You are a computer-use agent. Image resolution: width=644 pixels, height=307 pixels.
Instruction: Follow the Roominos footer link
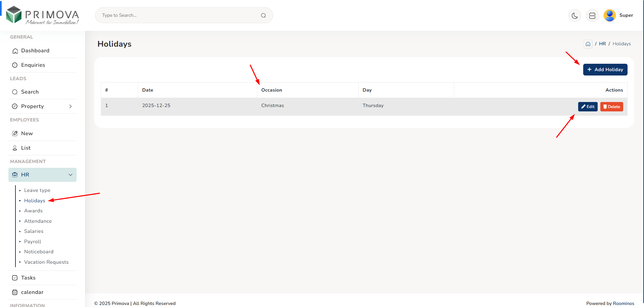tap(624, 303)
